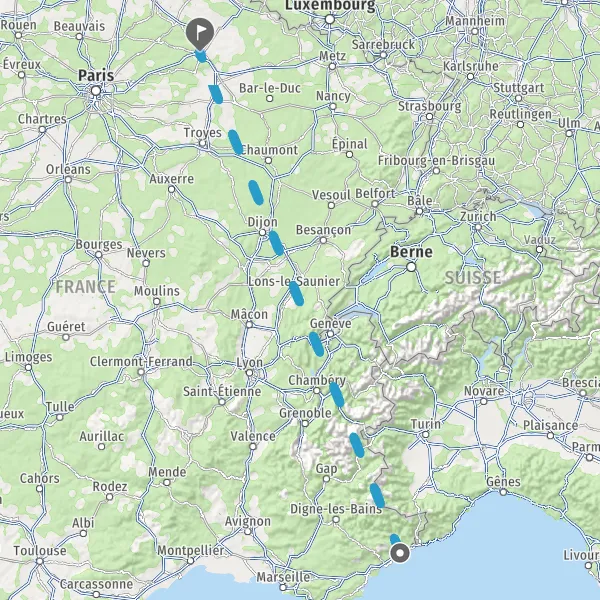The width and height of the screenshot is (600, 600).
Task: Click the Clermont-Ferrand city label
Action: point(141,361)
